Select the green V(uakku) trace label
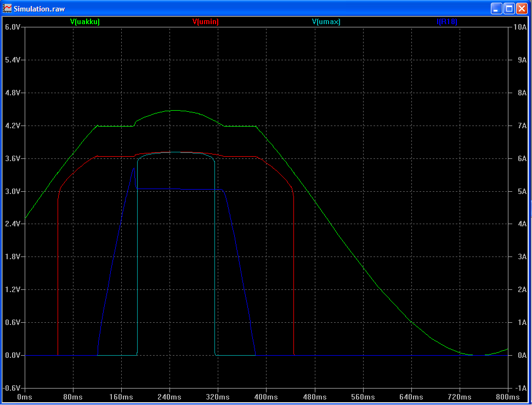 tap(85, 22)
